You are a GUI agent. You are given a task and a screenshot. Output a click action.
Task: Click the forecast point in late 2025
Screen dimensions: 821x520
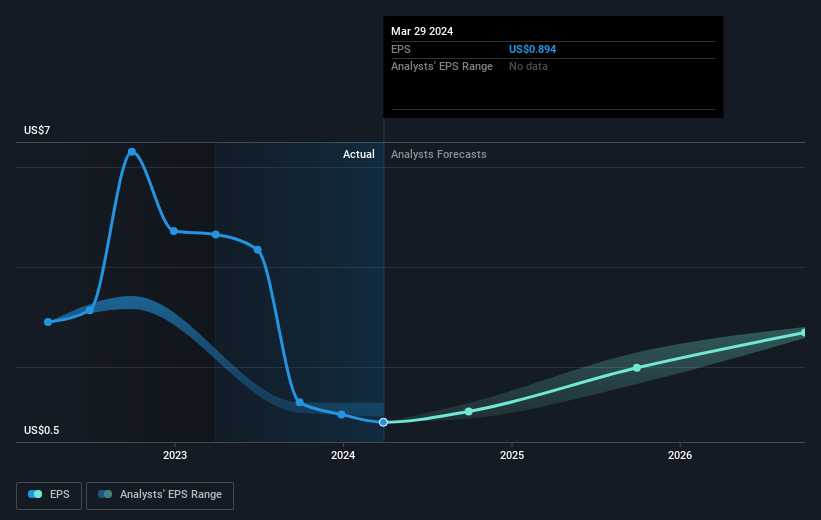pyautogui.click(x=637, y=368)
